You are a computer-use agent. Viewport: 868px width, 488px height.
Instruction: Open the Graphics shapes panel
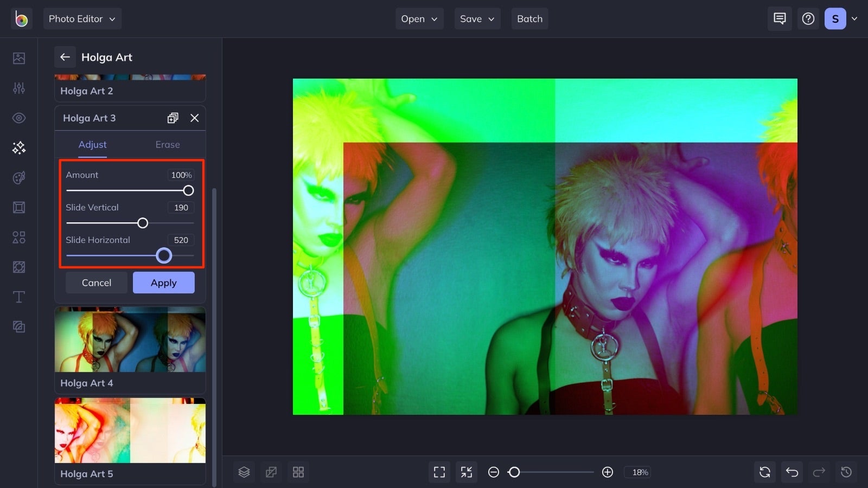18,237
